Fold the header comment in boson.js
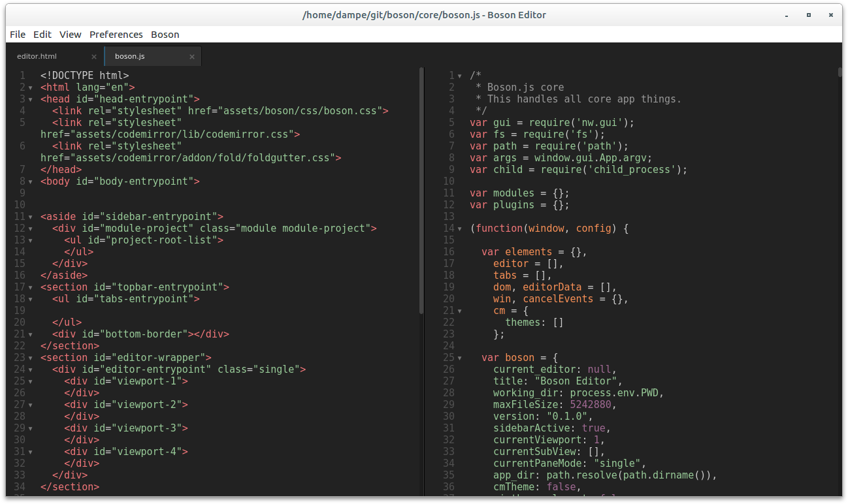This screenshot has width=848, height=504. tap(459, 76)
